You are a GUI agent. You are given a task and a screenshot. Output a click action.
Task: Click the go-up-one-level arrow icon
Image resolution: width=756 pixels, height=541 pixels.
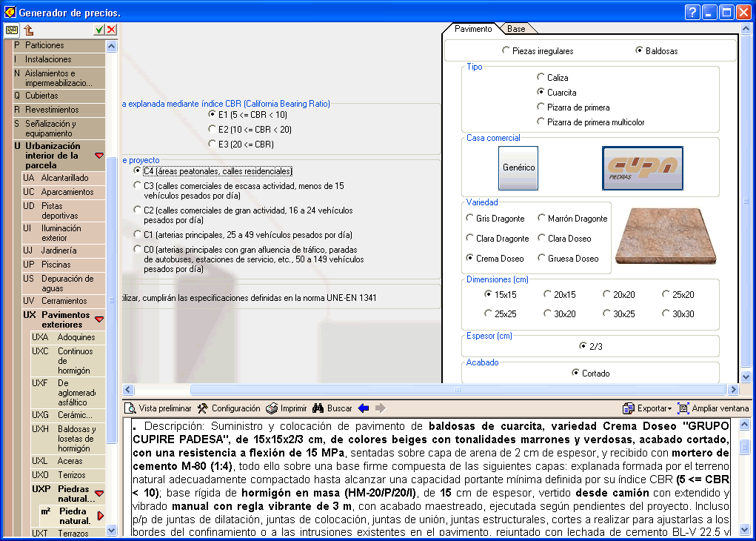coord(28,30)
